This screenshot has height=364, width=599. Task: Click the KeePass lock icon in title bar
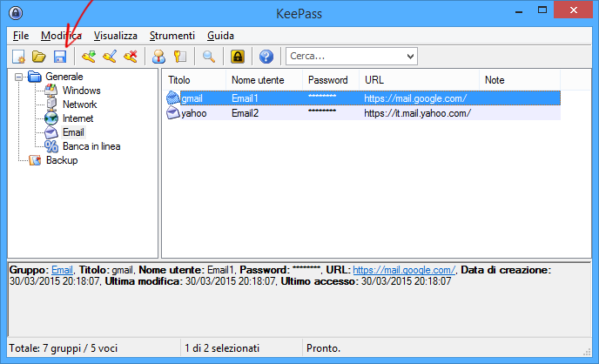[16, 13]
